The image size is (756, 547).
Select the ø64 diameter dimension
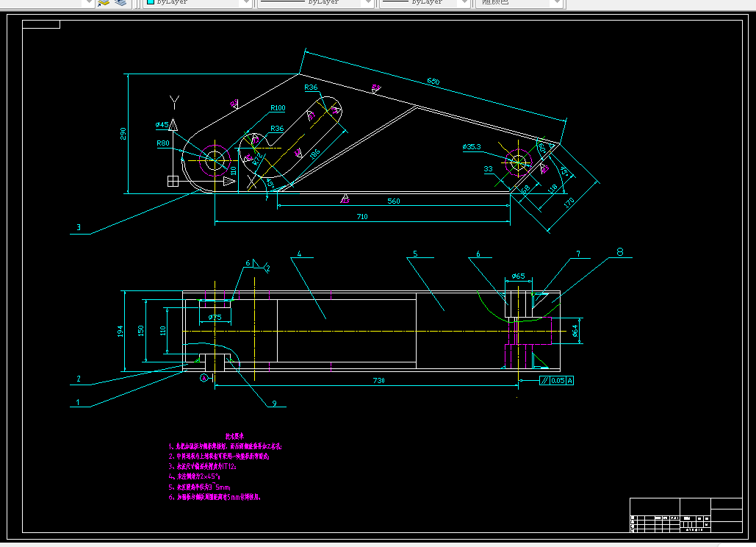click(x=575, y=331)
